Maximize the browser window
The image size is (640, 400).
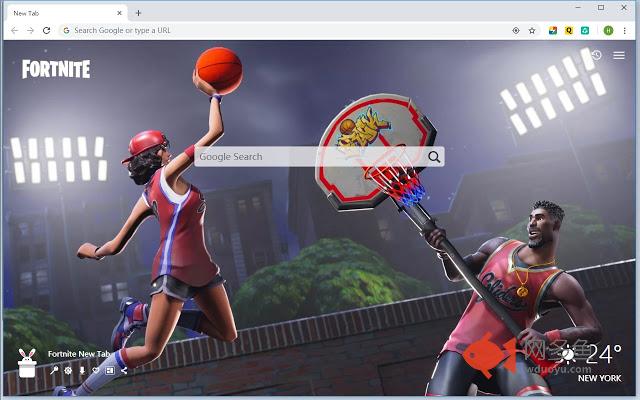coord(601,7)
